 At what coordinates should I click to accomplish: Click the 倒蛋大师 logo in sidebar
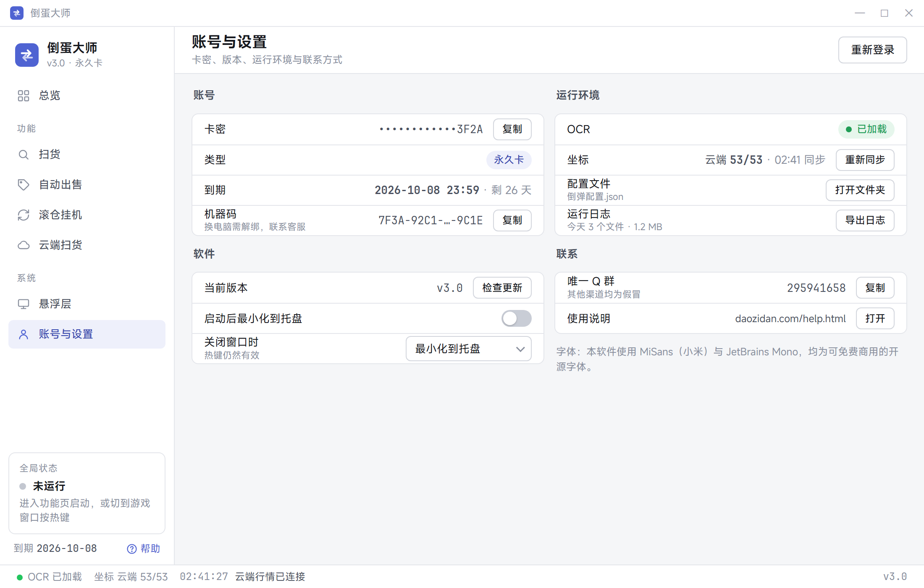(x=27, y=55)
